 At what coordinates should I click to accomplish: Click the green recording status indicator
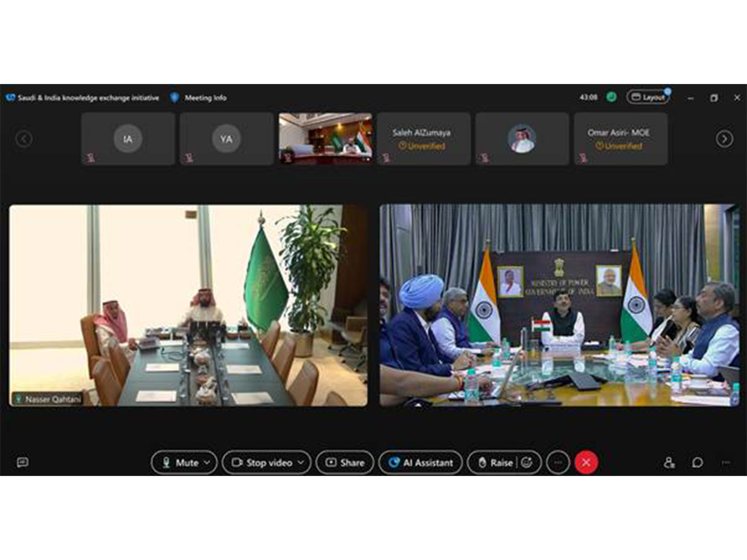point(611,97)
